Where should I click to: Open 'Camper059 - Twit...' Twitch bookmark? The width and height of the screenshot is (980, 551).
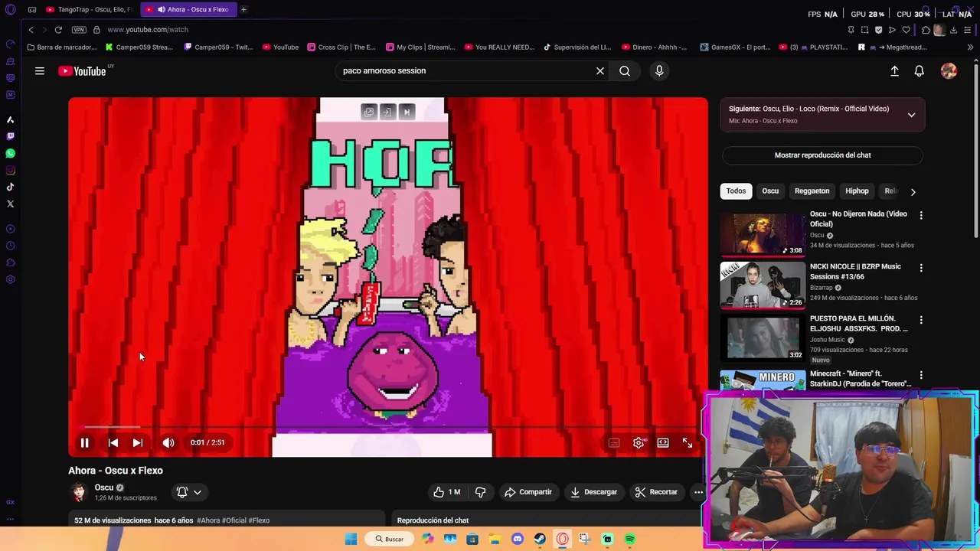218,47
